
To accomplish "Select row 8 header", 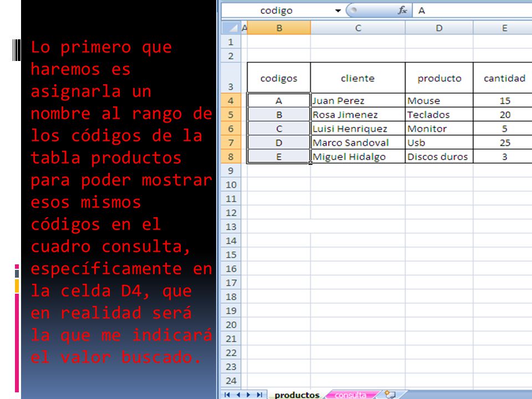I will point(231,156).
